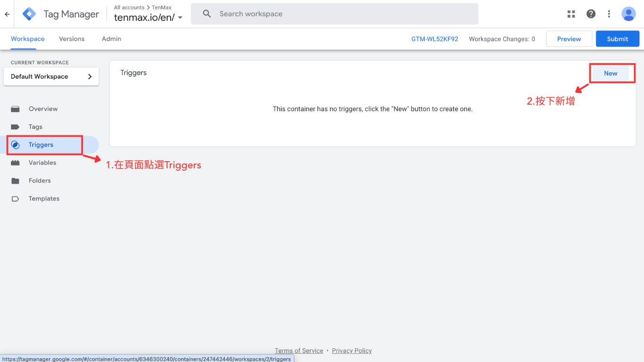Click the Tag Manager logo

coord(29,14)
